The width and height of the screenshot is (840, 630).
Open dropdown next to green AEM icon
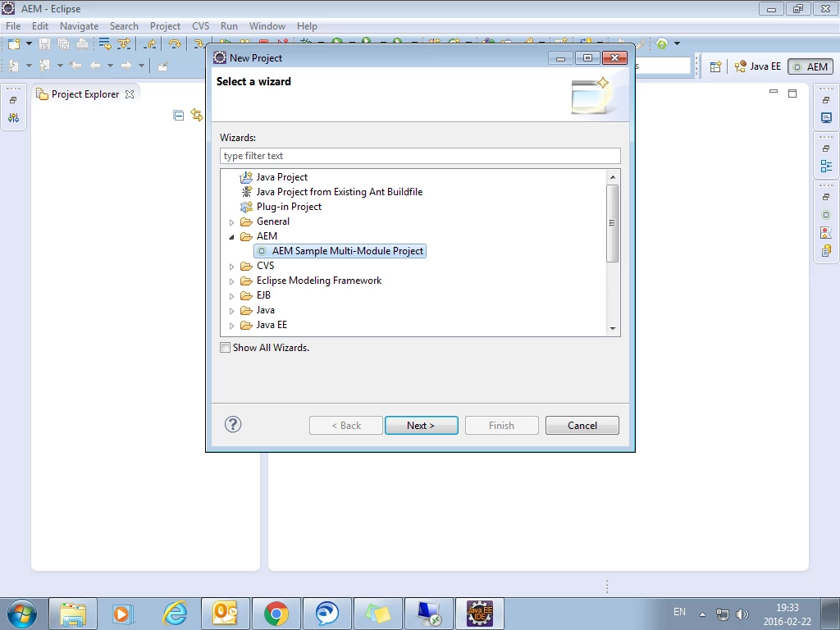point(677,43)
